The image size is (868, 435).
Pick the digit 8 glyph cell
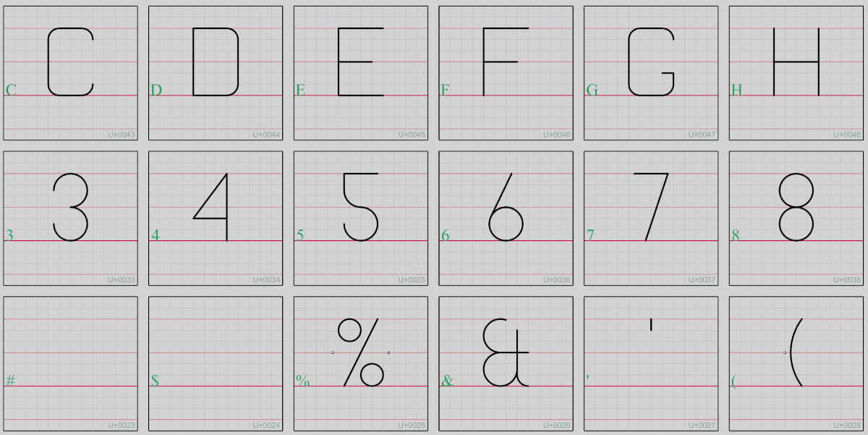pyautogui.click(x=796, y=219)
